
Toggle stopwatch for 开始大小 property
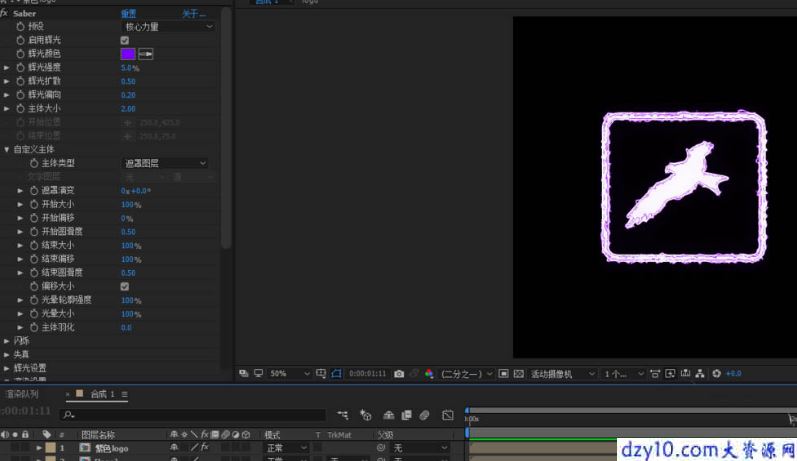point(34,204)
